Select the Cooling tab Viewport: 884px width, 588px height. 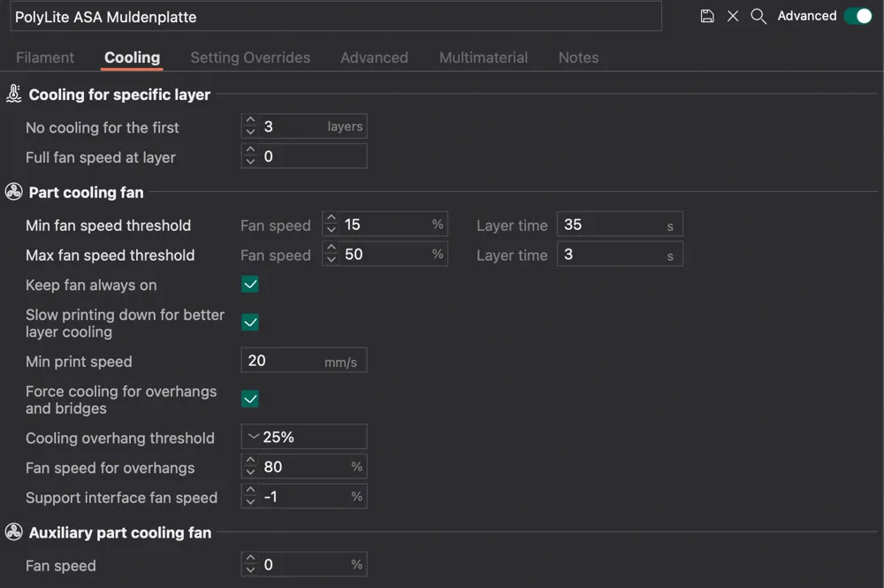[x=132, y=57]
